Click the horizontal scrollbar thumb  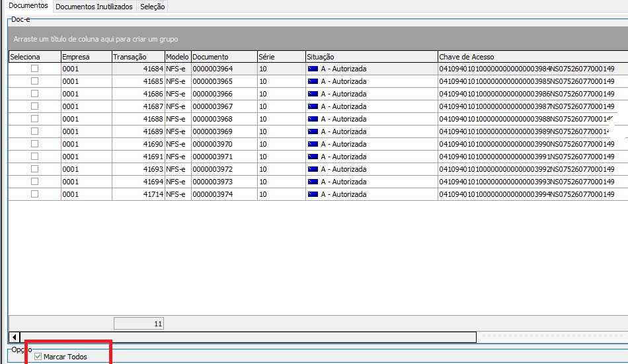249,337
